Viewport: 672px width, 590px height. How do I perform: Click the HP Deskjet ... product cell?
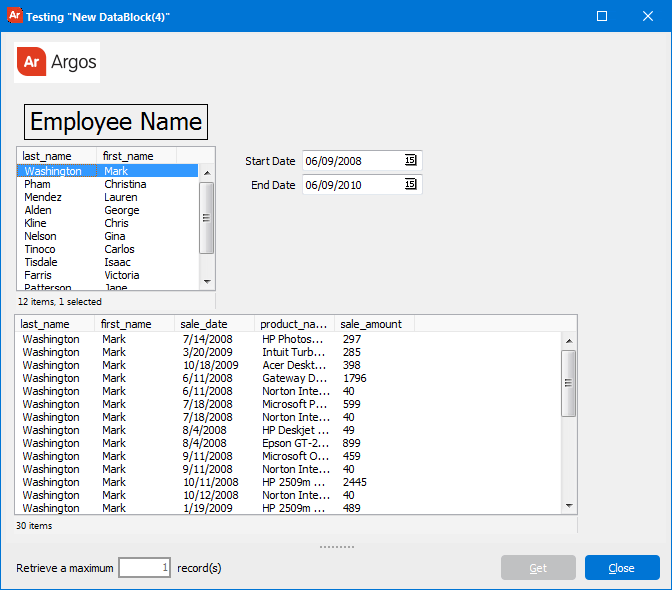[296, 430]
